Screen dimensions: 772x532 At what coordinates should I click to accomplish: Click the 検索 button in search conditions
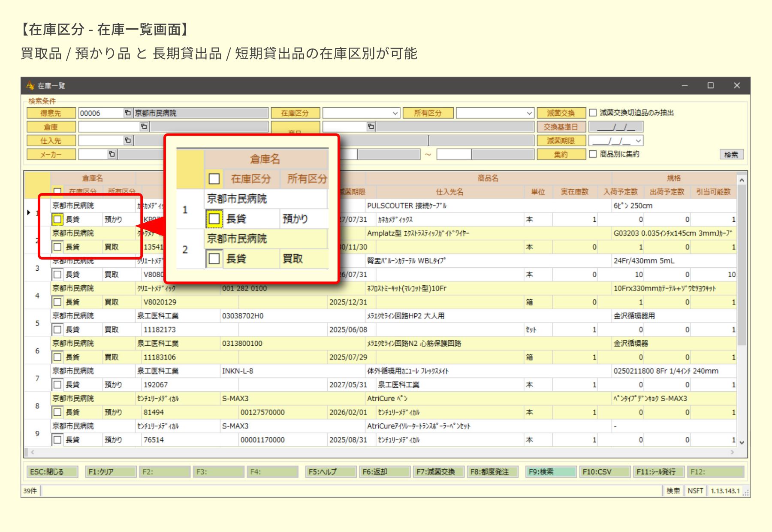click(731, 154)
